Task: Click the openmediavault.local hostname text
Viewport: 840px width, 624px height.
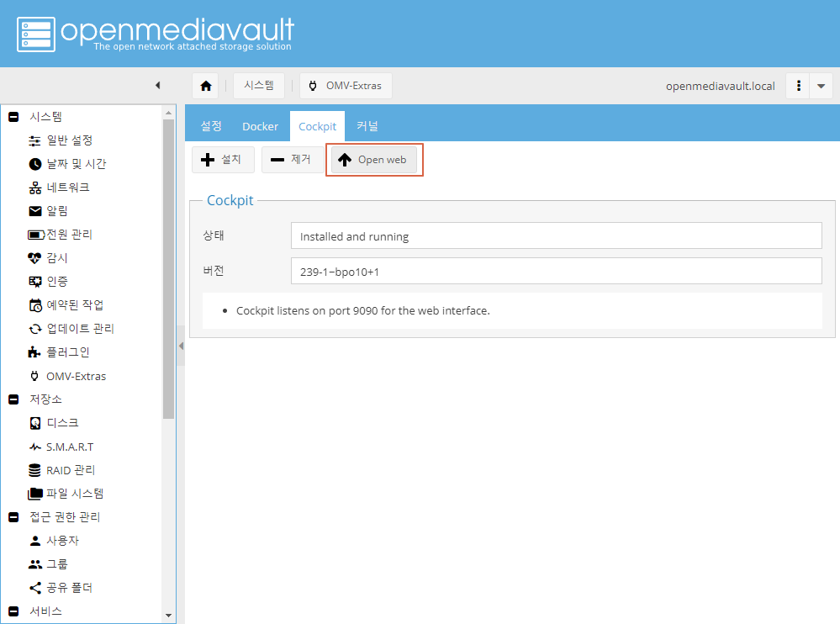Action: 720,87
